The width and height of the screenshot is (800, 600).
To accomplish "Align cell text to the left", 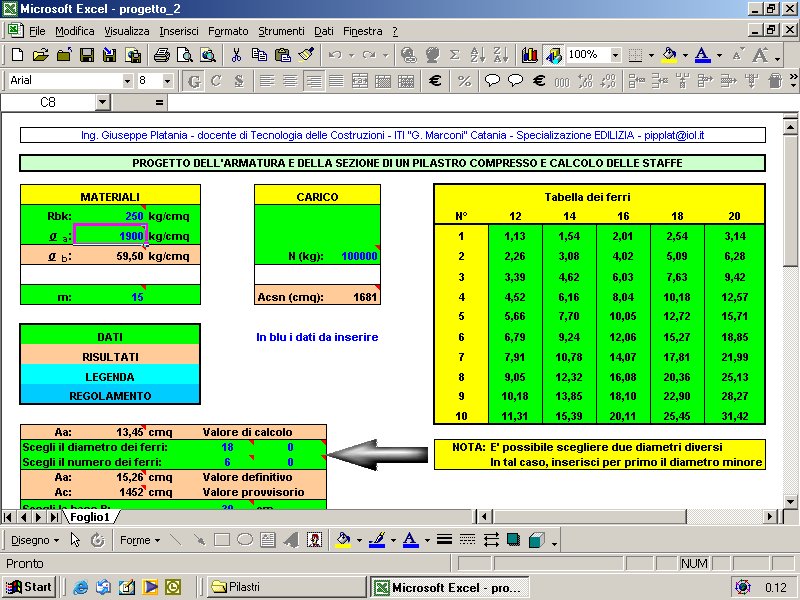I will (x=267, y=81).
